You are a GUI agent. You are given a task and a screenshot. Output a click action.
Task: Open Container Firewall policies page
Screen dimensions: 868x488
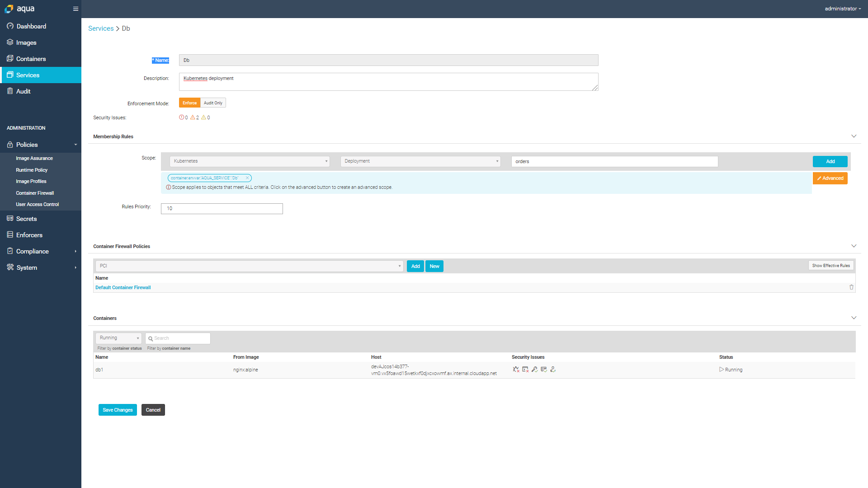35,193
